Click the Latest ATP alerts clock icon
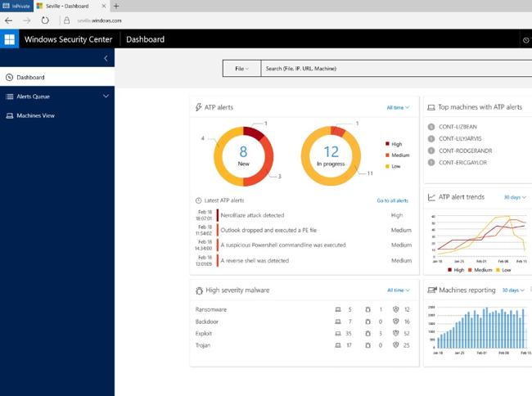 click(x=199, y=200)
